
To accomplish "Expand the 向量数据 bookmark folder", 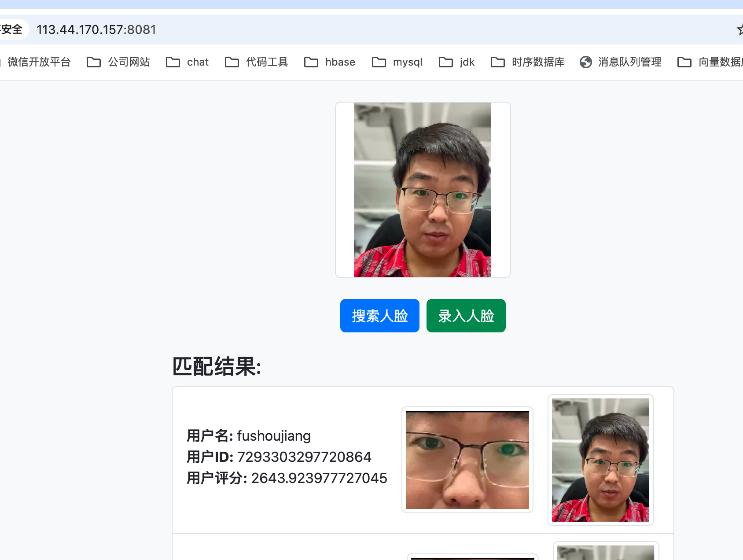I will pyautogui.click(x=710, y=62).
